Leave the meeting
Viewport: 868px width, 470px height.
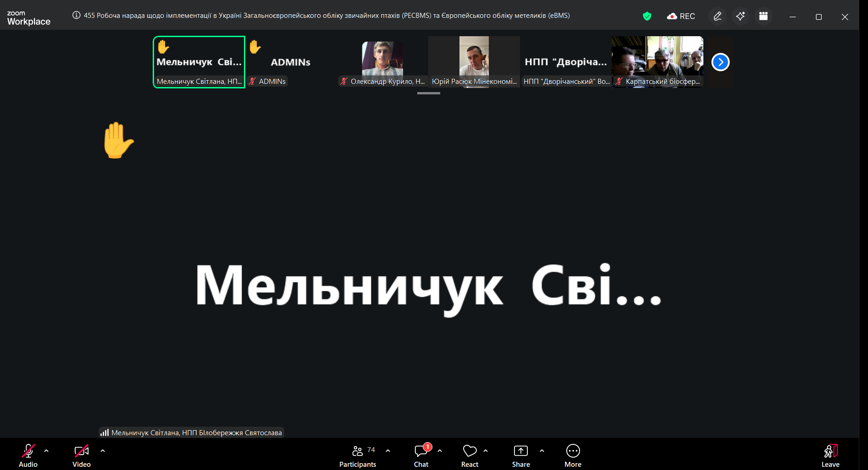click(x=830, y=455)
